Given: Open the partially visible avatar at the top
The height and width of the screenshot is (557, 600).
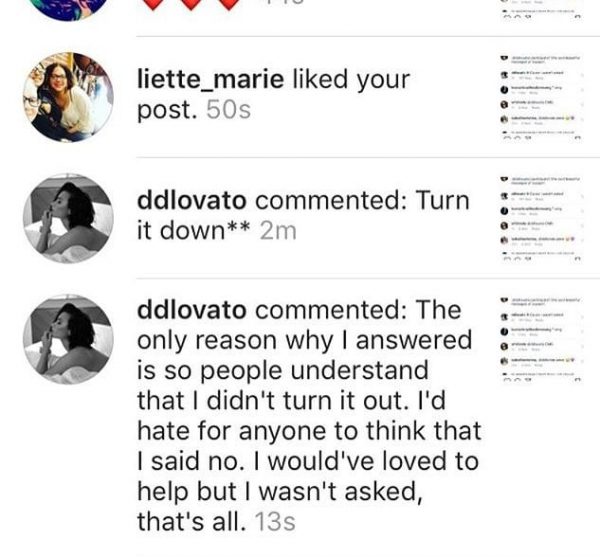Looking at the screenshot, I should pyautogui.click(x=68, y=10).
